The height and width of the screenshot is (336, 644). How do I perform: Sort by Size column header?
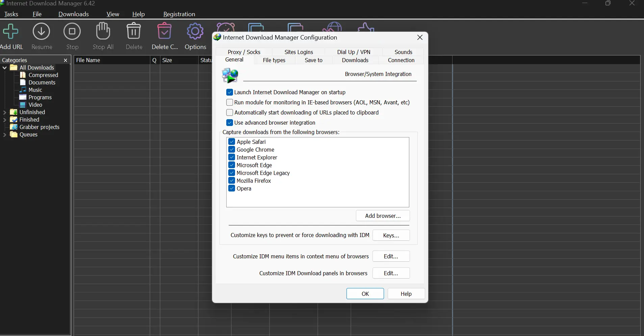179,60
